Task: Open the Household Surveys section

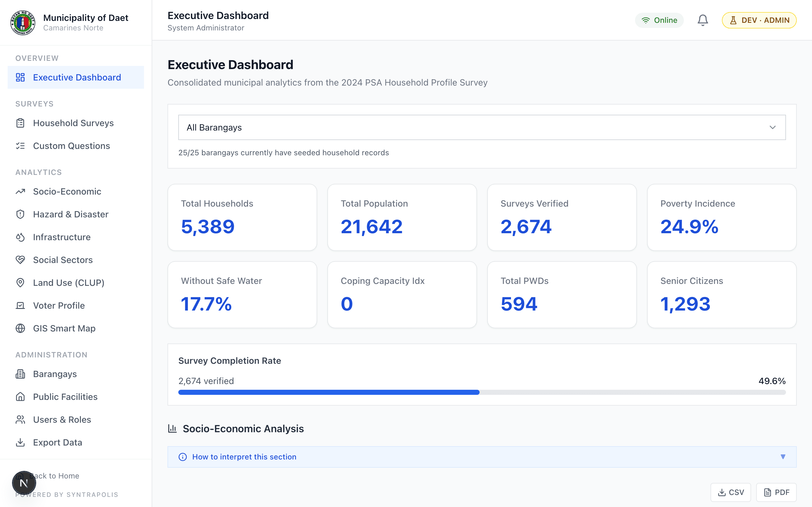Action: 73,123
